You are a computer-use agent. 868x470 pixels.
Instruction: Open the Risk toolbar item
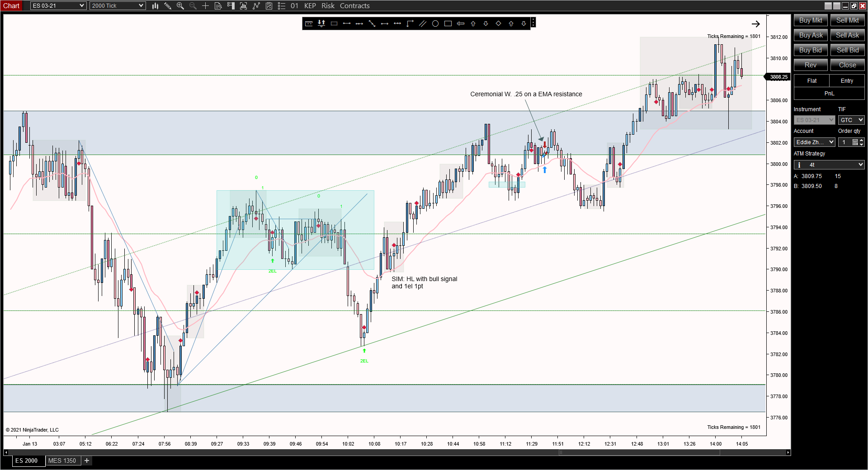tap(328, 6)
